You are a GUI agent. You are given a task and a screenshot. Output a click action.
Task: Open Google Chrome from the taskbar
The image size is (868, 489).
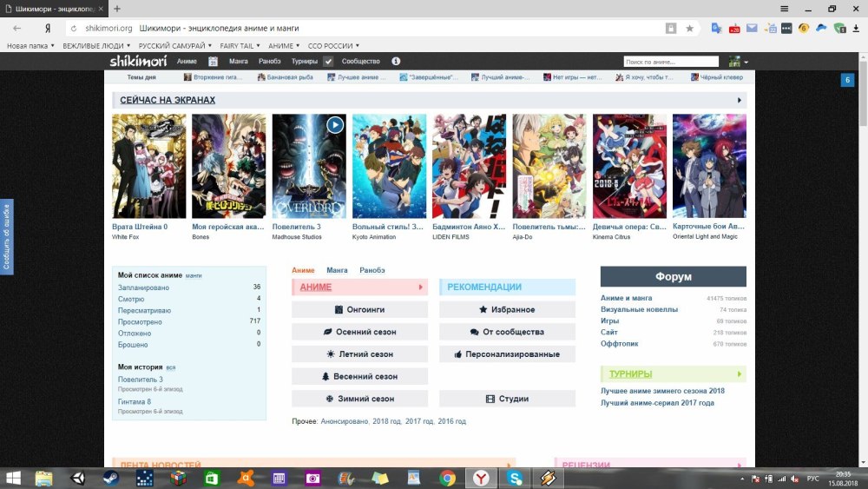pyautogui.click(x=447, y=478)
